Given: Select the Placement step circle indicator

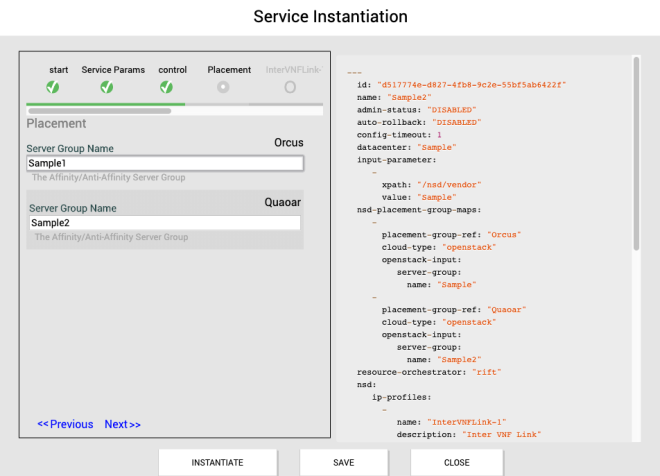Looking at the screenshot, I should [224, 87].
